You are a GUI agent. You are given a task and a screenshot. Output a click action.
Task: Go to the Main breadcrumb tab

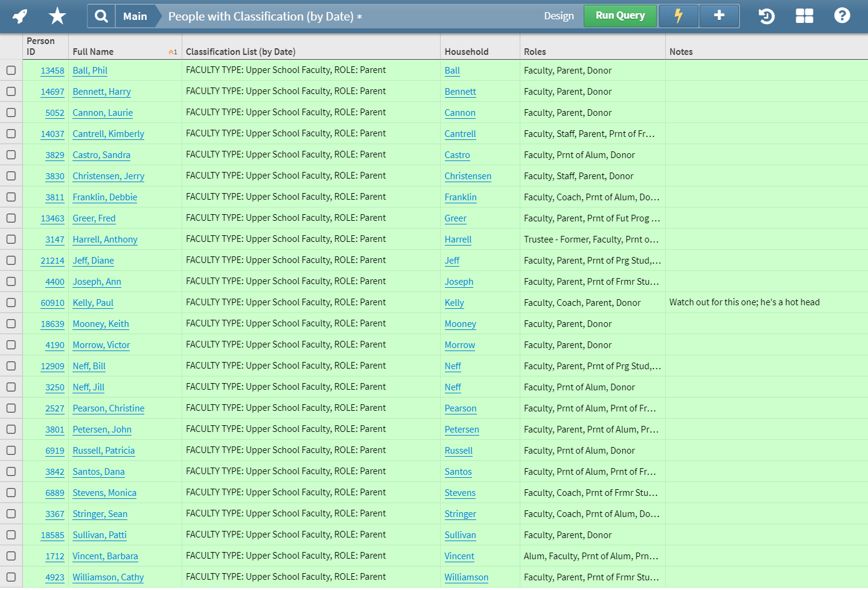tap(135, 16)
